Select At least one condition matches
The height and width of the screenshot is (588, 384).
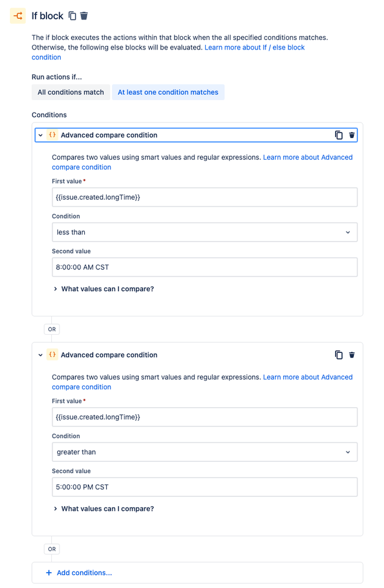click(x=168, y=92)
